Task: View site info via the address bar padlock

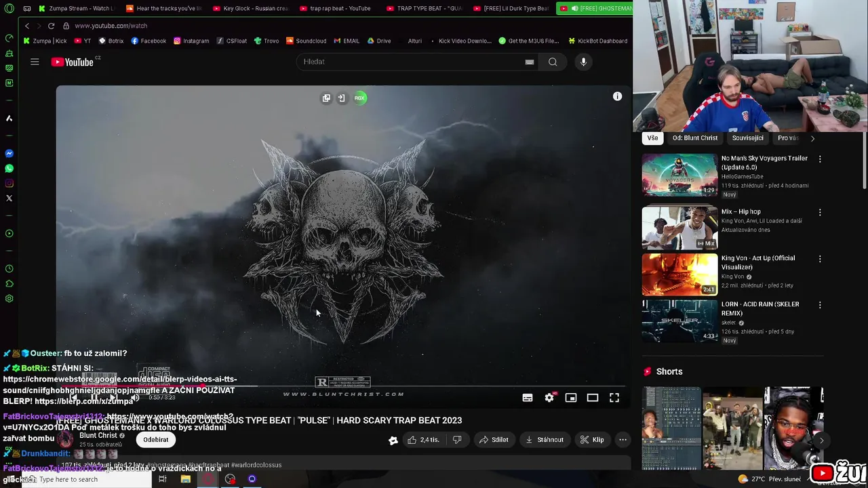Action: click(66, 26)
